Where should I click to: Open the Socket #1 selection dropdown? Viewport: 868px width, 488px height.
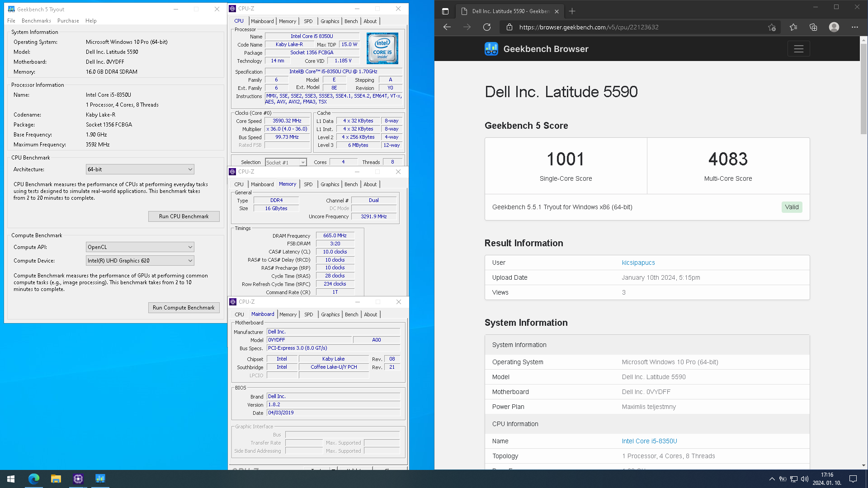[286, 162]
